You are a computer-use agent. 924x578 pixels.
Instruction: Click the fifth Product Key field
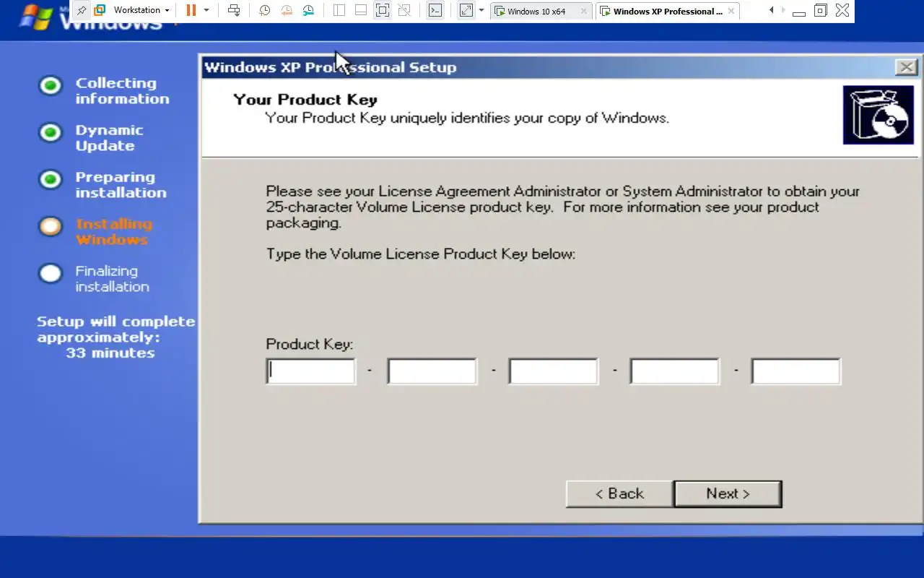tap(796, 371)
